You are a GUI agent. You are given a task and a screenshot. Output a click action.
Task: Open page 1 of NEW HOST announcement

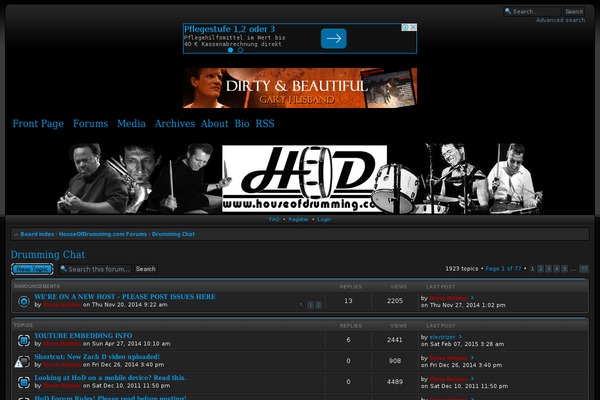(x=310, y=305)
